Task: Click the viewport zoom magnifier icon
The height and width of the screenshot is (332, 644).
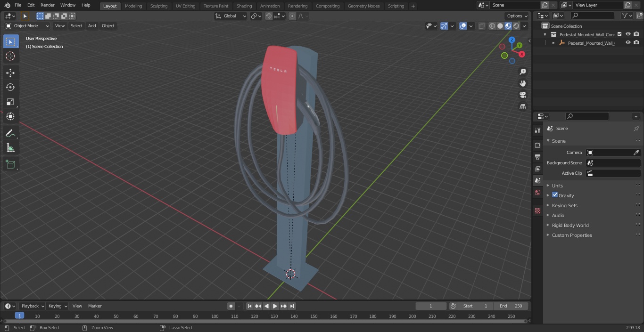Action: tap(522, 72)
